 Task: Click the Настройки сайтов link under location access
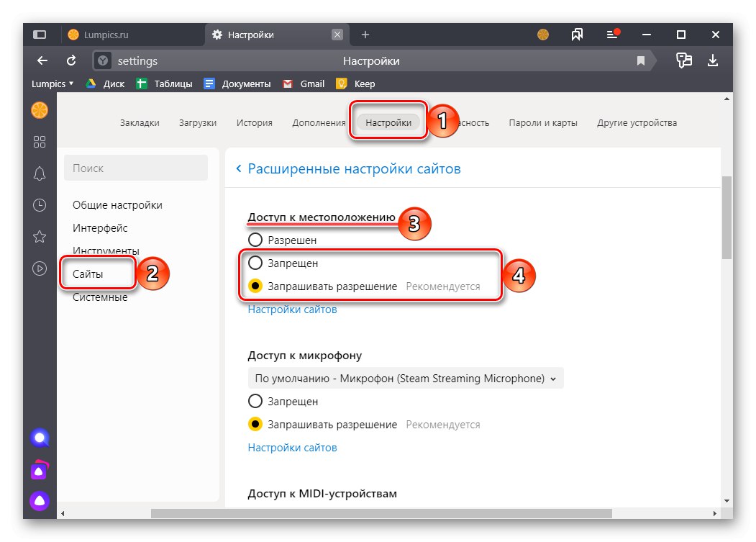[x=291, y=309]
